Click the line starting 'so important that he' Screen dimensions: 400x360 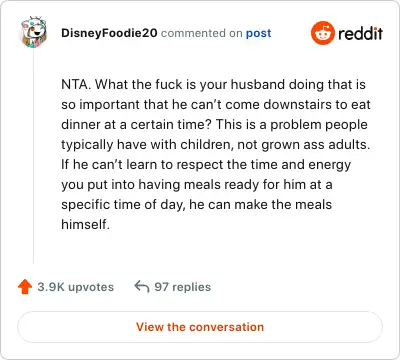216,105
